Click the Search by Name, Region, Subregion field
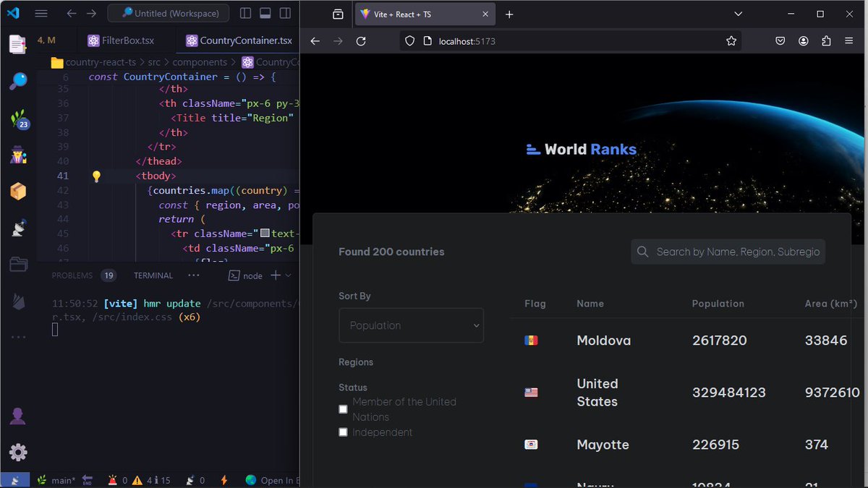 [728, 252]
